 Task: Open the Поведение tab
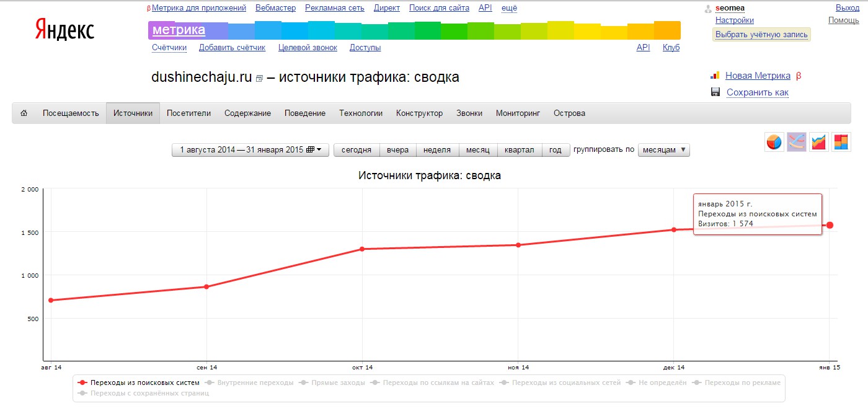305,113
